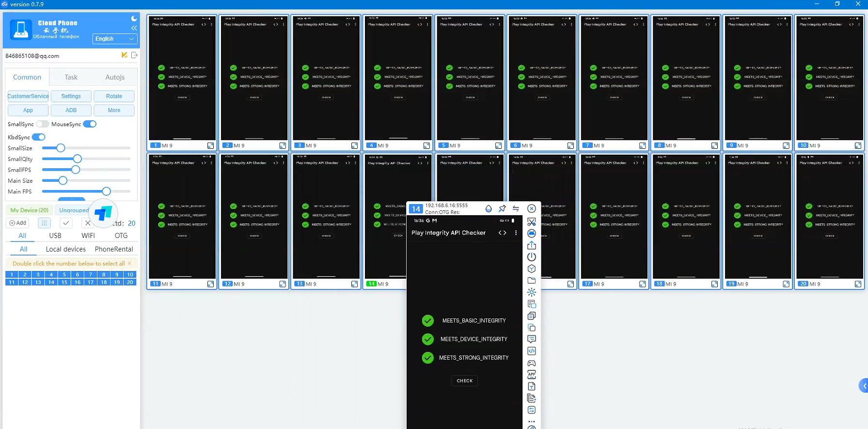Click the water drop icon on device 14
This screenshot has height=429, width=868.
point(489,208)
